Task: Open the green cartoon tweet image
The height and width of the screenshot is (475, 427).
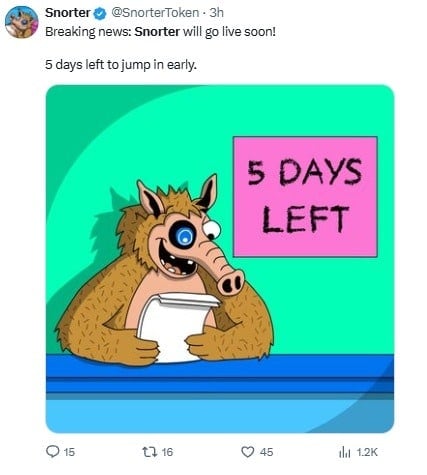Action: (x=220, y=259)
